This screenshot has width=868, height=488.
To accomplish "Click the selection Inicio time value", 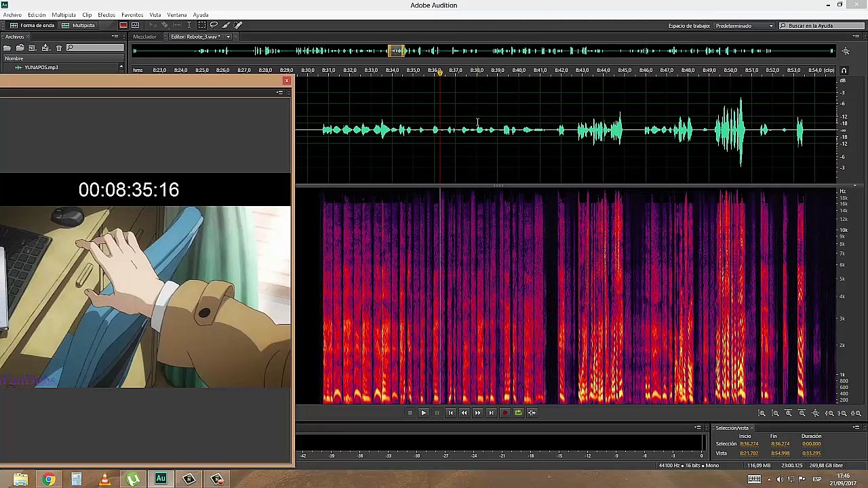I will [x=749, y=444].
